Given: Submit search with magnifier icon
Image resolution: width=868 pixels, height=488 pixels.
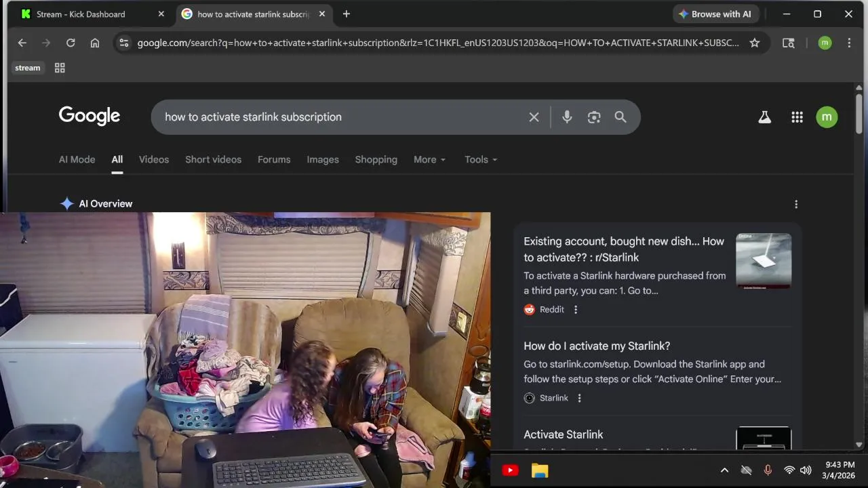Looking at the screenshot, I should click(620, 117).
